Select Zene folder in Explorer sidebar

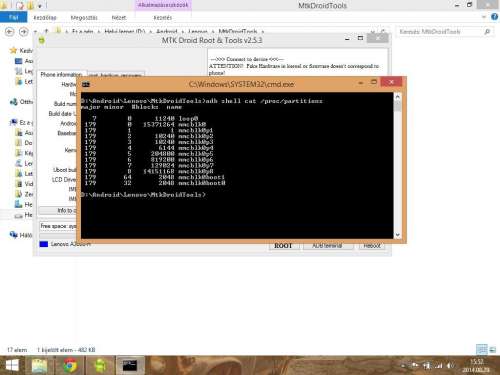point(24,194)
